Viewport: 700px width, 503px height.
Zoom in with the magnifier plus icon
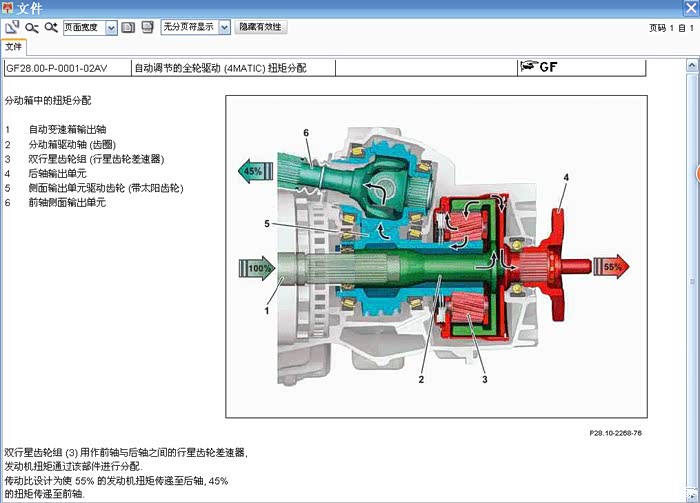51,28
